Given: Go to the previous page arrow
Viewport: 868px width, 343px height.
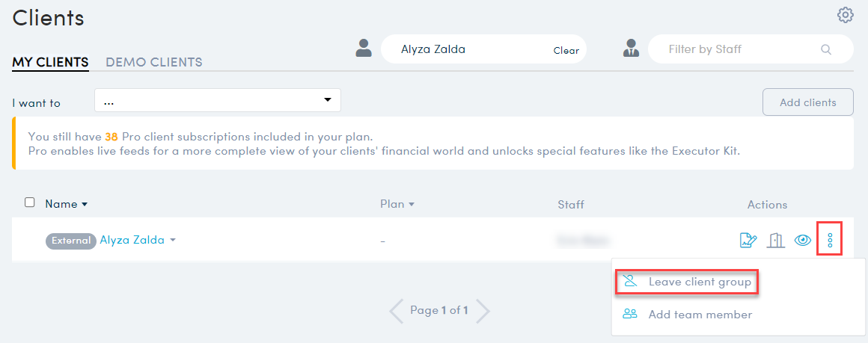Looking at the screenshot, I should (x=397, y=311).
